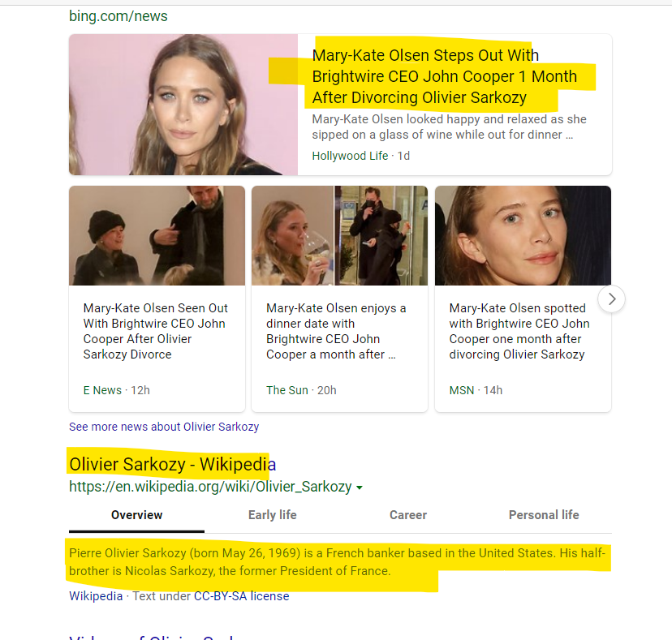The image size is (672, 640).
Task: Open the Mary-Kate Olsen Steps Out headline
Action: point(445,76)
